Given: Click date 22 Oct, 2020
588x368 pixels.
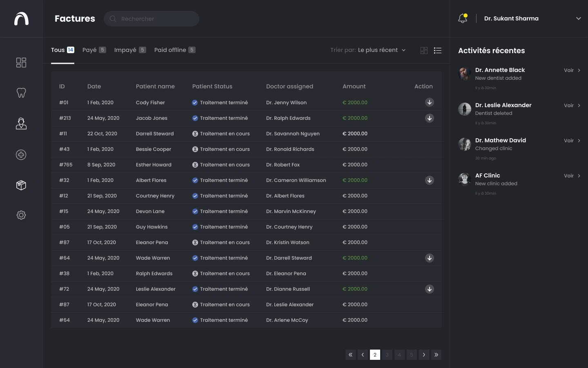Looking at the screenshot, I should point(102,134).
